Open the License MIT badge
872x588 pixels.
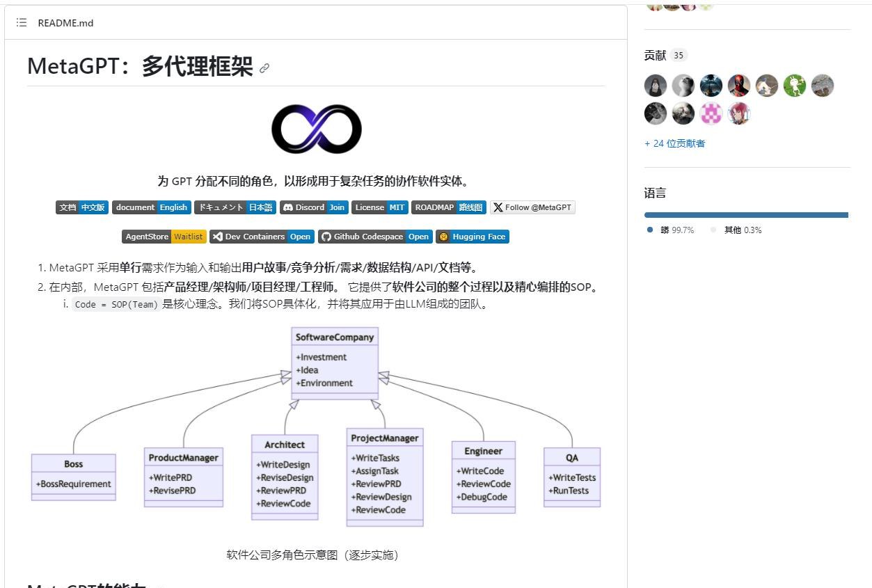pos(380,207)
